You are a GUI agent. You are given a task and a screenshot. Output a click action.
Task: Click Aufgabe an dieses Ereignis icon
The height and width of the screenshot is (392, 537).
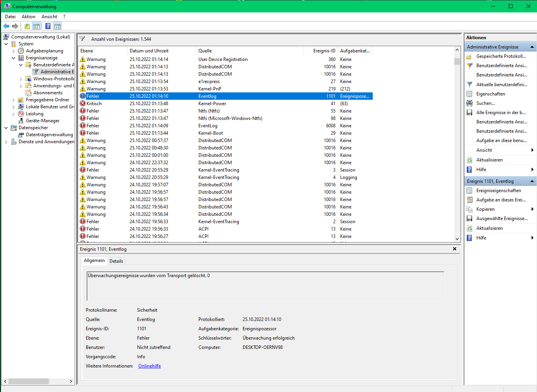(469, 200)
